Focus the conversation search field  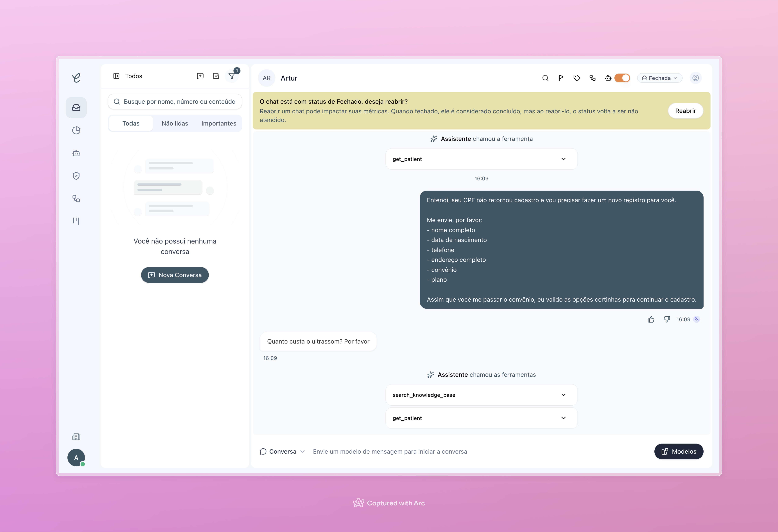click(175, 101)
